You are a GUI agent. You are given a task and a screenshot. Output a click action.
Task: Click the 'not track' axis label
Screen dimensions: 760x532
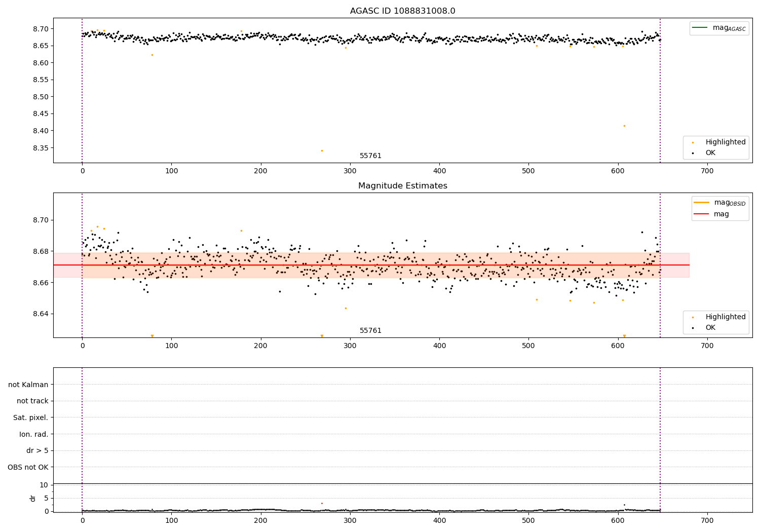pyautogui.click(x=32, y=401)
